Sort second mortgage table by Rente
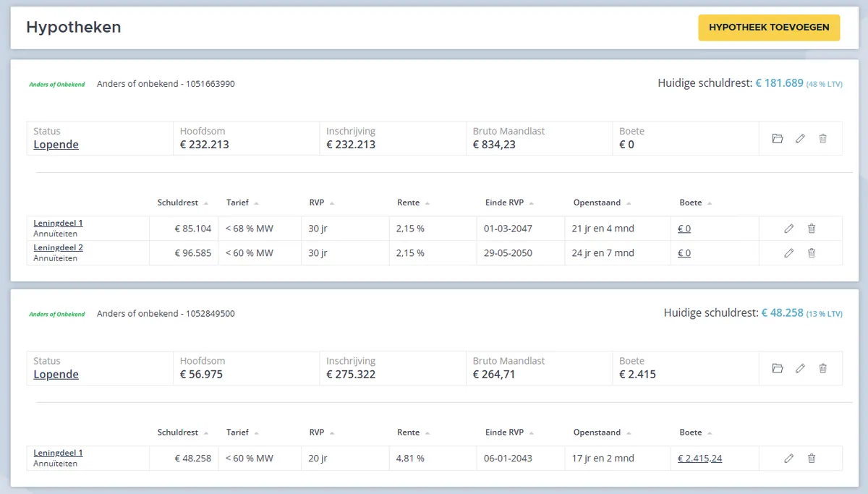This screenshot has height=494, width=868. [414, 433]
